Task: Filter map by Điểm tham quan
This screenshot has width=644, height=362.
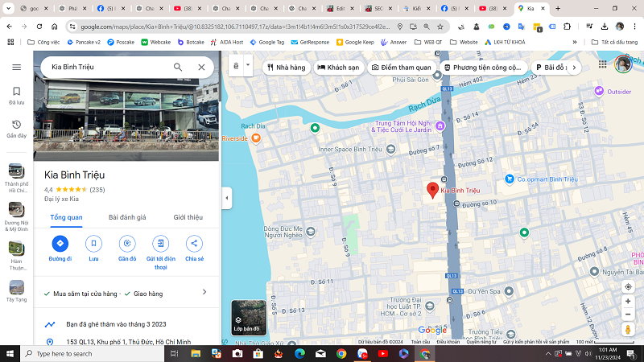Action: click(402, 68)
